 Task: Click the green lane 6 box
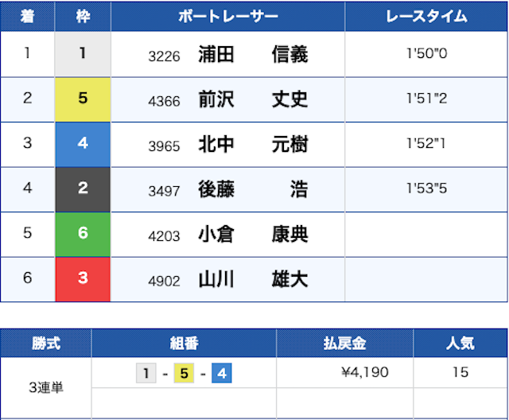click(83, 235)
